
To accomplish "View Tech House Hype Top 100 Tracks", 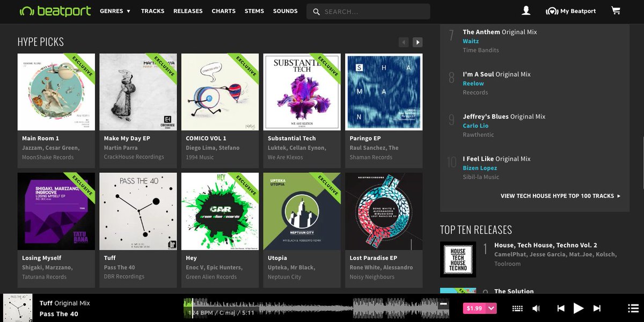I will pyautogui.click(x=560, y=196).
